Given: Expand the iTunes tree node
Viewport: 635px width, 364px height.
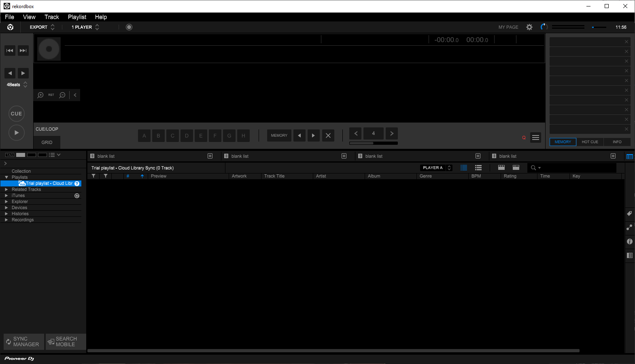Looking at the screenshot, I should coord(6,195).
